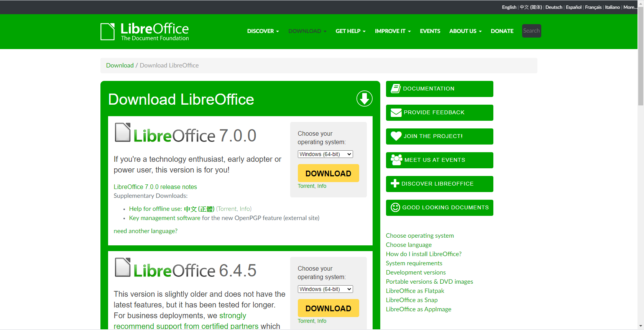Click the plus icon on Discover LibreOffice
This screenshot has width=644, height=332.
point(395,184)
